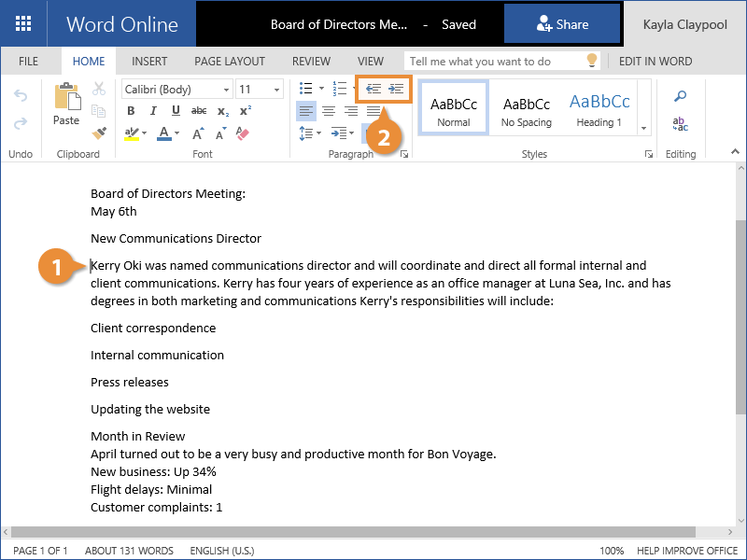Apply the yellow text highlight color
Image resolution: width=747 pixels, height=560 pixels.
coord(131,134)
